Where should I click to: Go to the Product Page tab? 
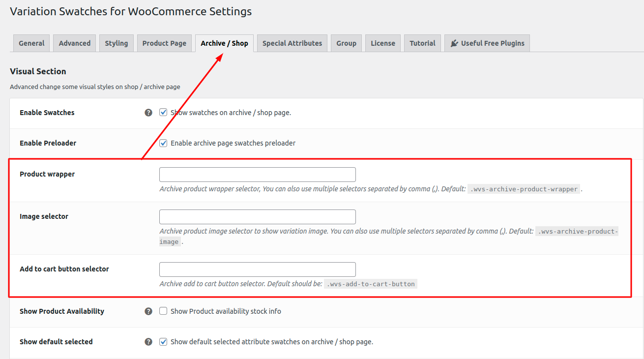164,43
